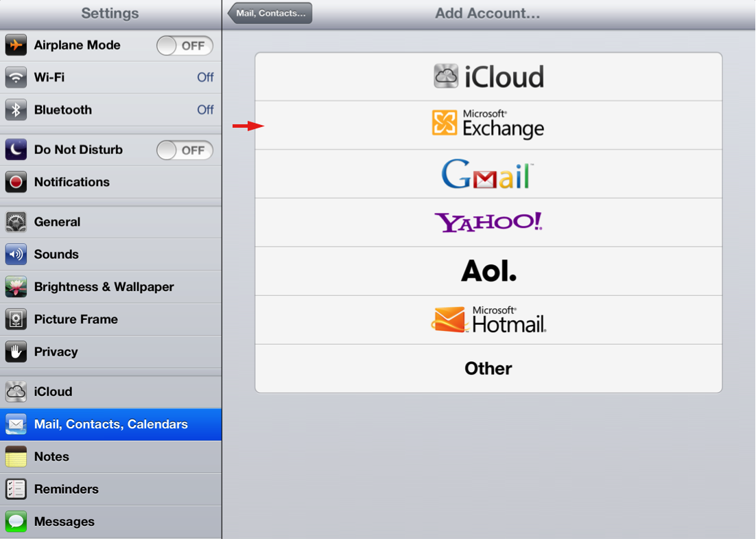Add an iCloud account from list

tap(488, 76)
